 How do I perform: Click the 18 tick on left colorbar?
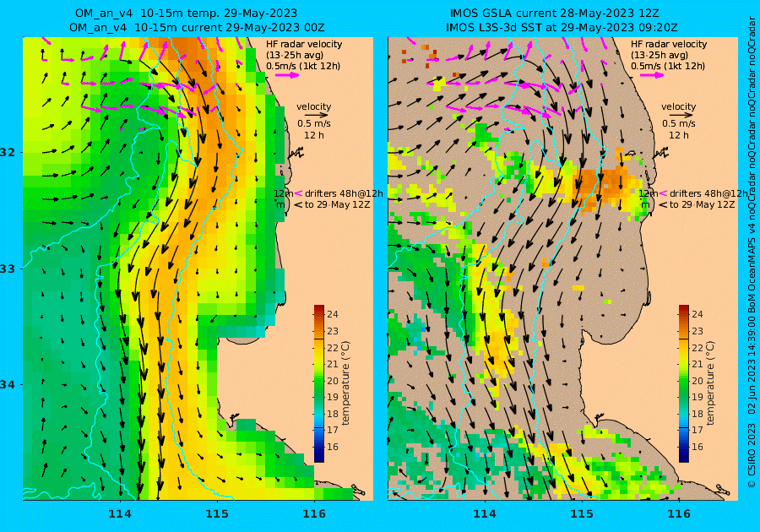(333, 414)
